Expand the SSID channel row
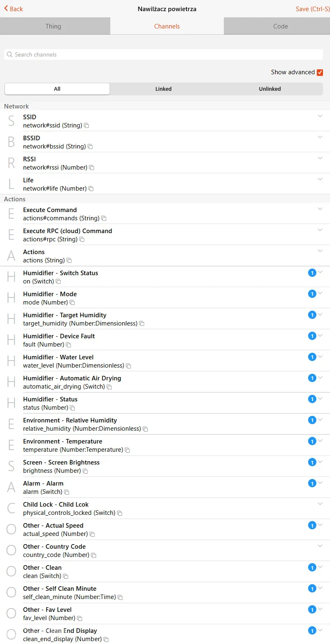 [x=320, y=116]
